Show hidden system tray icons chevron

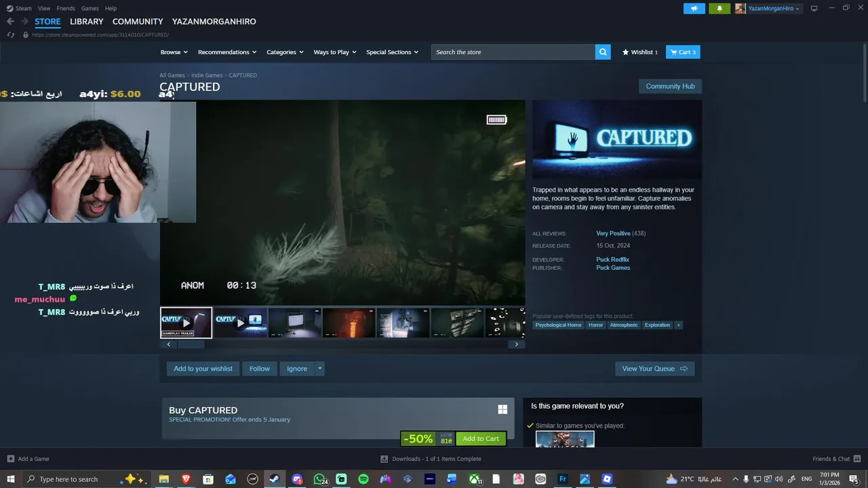coord(736,479)
